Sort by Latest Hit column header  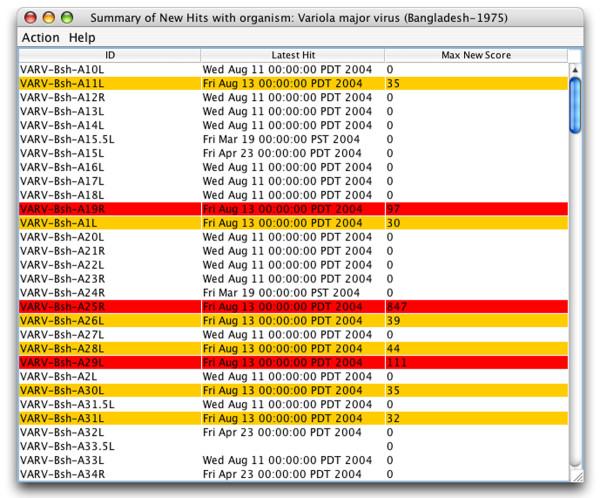292,55
